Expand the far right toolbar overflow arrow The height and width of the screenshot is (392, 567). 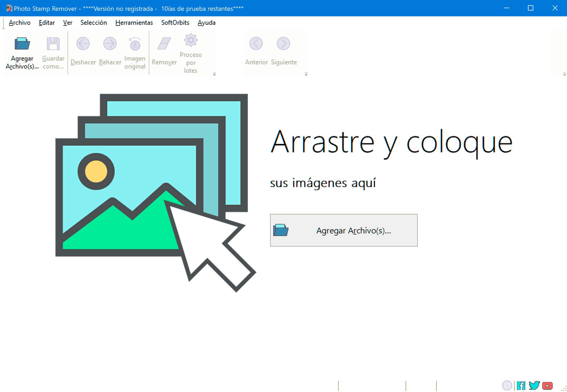click(x=565, y=74)
